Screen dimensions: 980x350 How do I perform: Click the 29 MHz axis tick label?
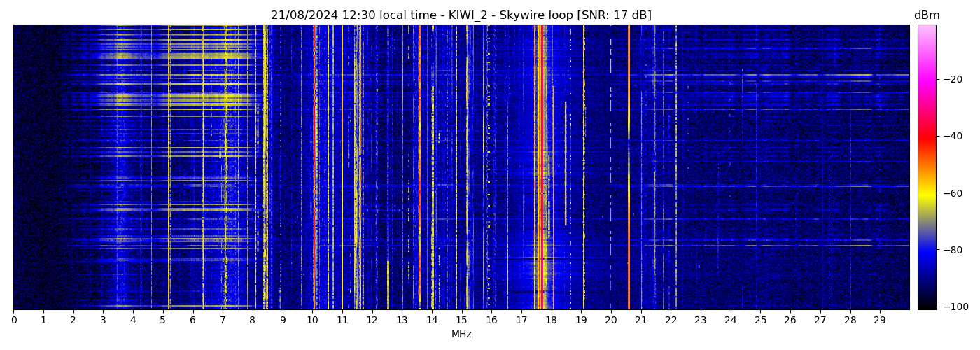(879, 320)
